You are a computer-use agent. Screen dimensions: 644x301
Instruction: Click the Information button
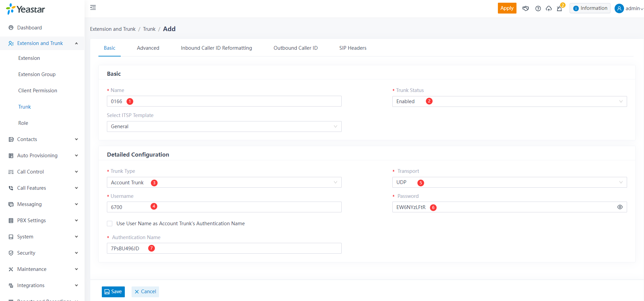tap(590, 8)
